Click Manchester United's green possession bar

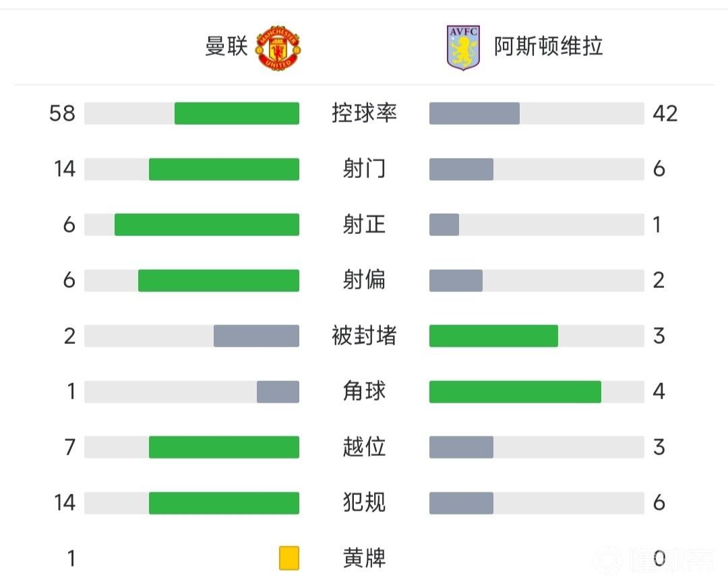[x=237, y=113]
